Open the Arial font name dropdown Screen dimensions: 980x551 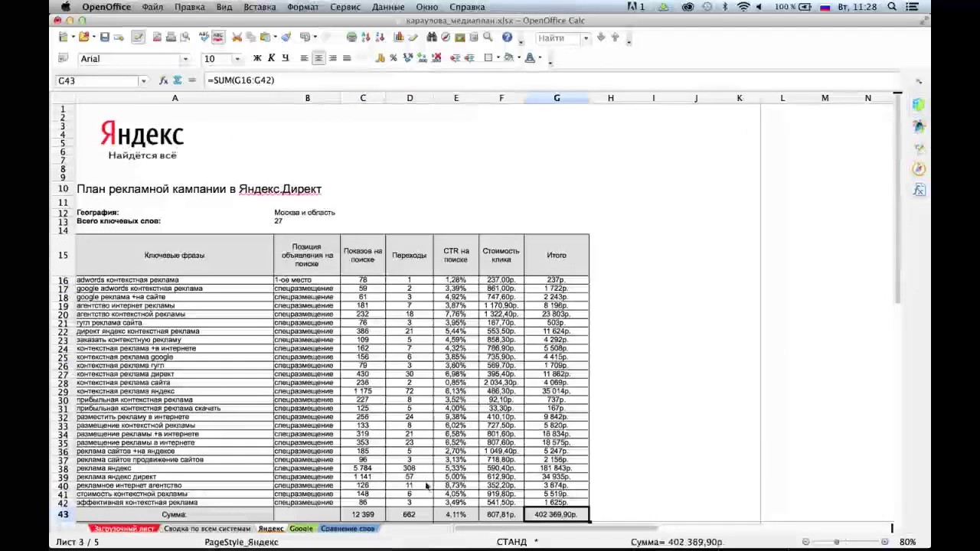[x=185, y=59]
